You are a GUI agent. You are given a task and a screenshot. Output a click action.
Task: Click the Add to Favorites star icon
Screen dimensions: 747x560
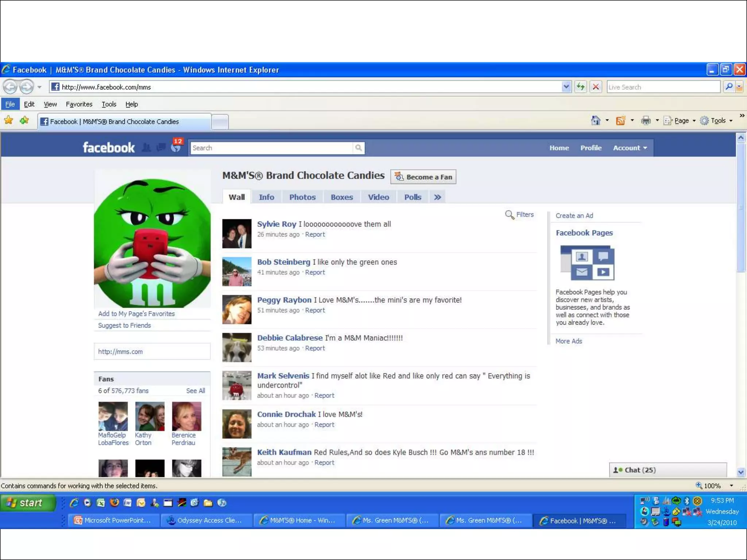[24, 121]
